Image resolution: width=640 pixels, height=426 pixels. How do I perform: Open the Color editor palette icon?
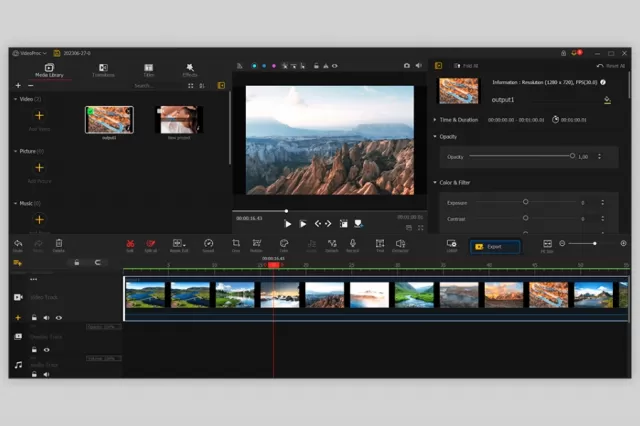click(x=284, y=245)
